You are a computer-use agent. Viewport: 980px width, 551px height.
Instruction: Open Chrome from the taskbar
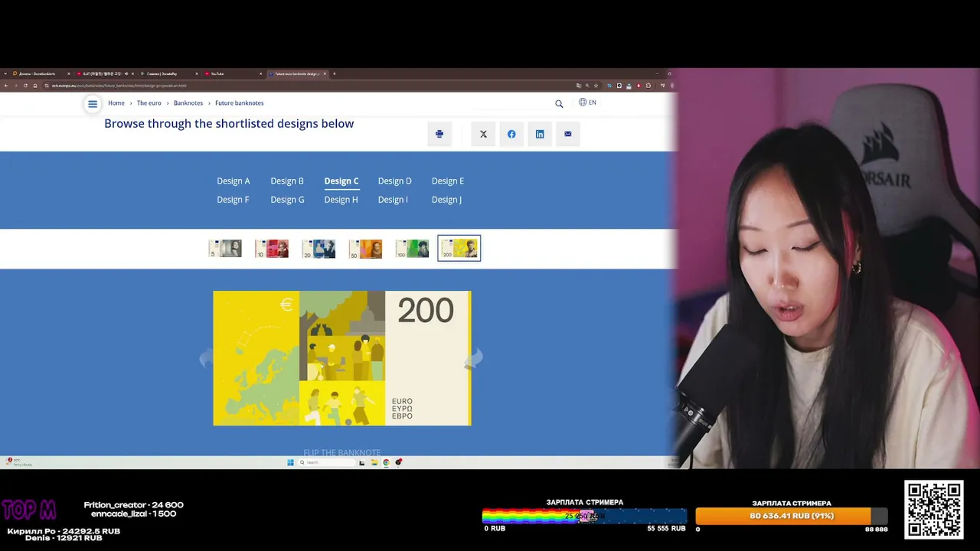tap(387, 462)
